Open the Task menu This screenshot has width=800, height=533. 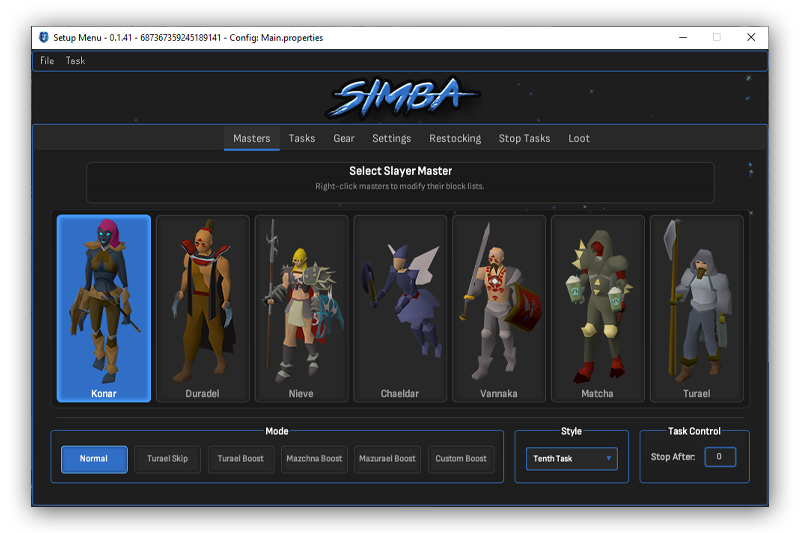(x=75, y=61)
